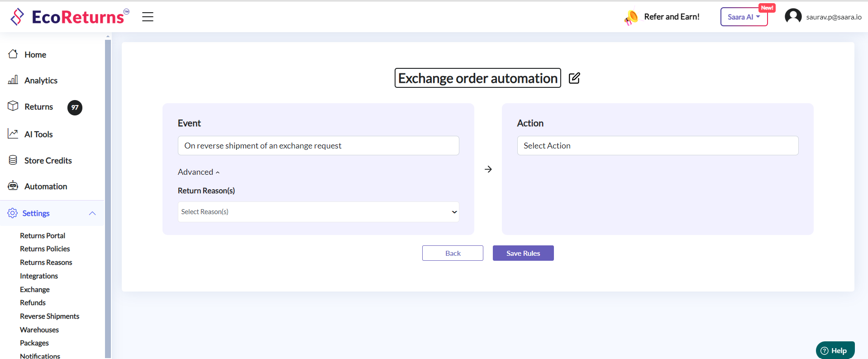Open the Select Action dropdown

[657, 146]
